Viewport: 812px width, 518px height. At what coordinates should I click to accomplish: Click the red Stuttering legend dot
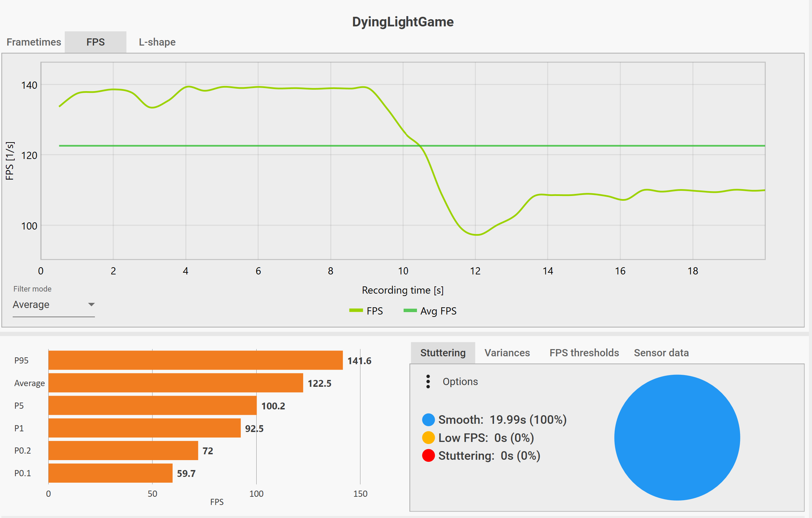click(x=428, y=456)
